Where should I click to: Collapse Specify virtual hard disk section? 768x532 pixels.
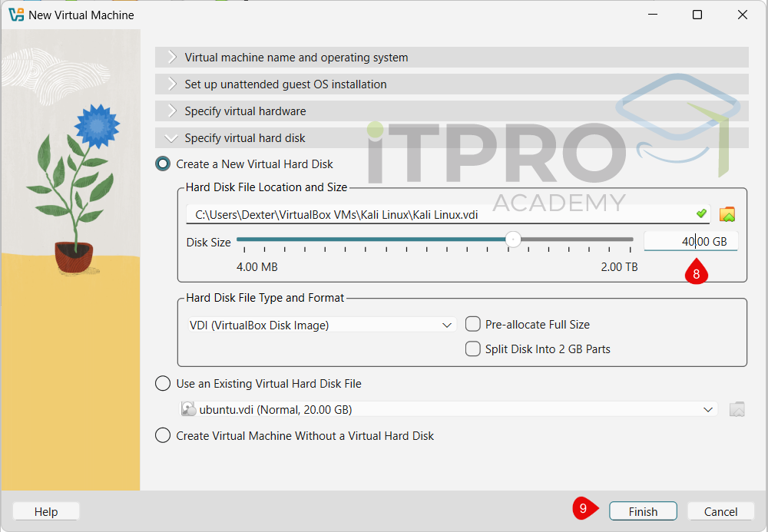pos(452,138)
